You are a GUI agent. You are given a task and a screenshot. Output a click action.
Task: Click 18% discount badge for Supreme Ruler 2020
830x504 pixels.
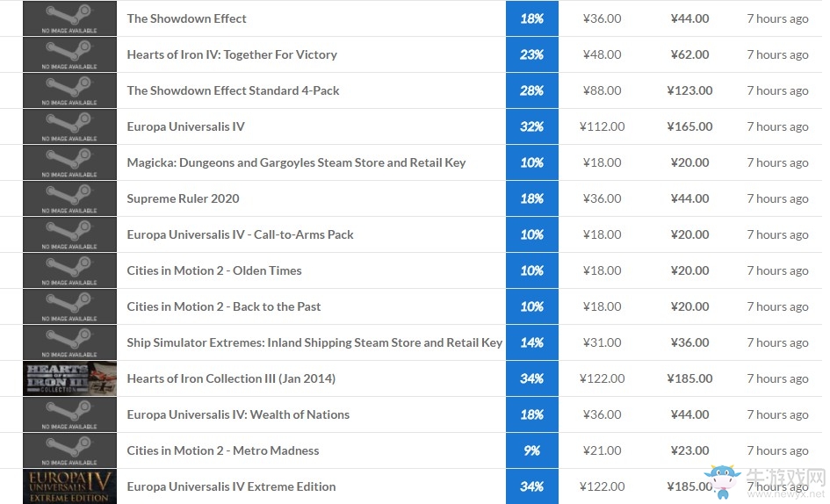pos(532,198)
